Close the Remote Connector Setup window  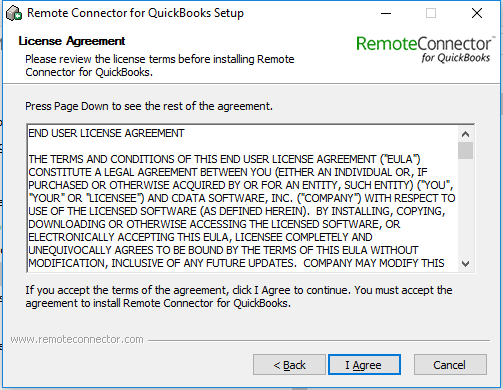(477, 13)
